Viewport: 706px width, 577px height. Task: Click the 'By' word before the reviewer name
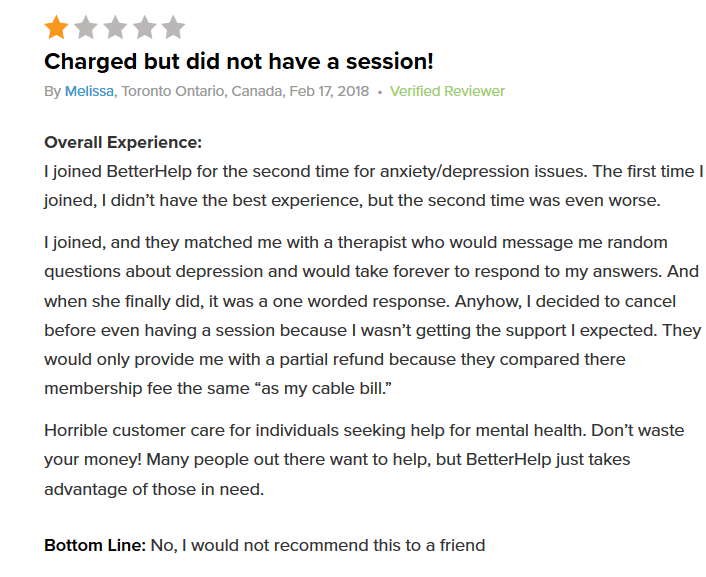(53, 91)
